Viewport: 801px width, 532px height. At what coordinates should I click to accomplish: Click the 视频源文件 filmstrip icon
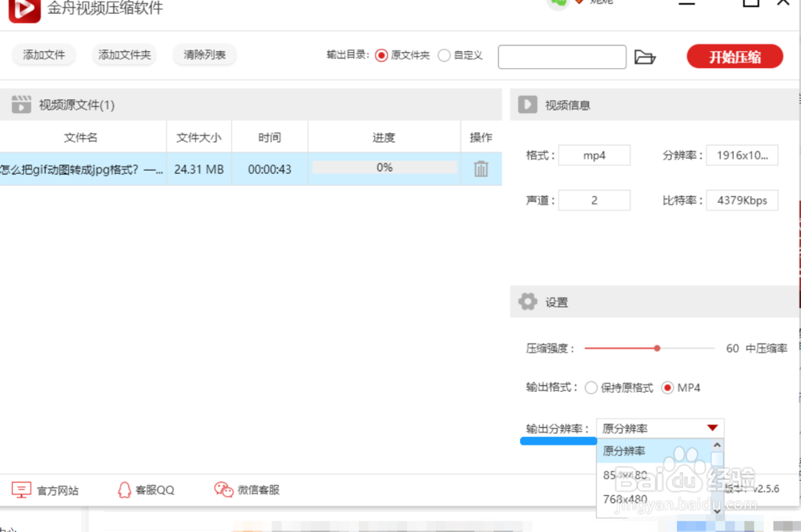click(x=20, y=103)
